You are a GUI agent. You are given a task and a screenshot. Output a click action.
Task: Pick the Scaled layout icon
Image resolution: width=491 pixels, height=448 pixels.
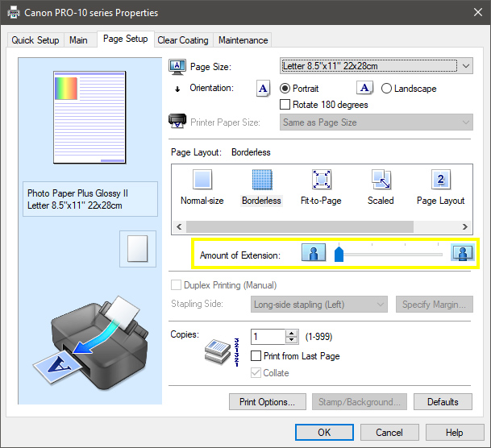point(381,180)
